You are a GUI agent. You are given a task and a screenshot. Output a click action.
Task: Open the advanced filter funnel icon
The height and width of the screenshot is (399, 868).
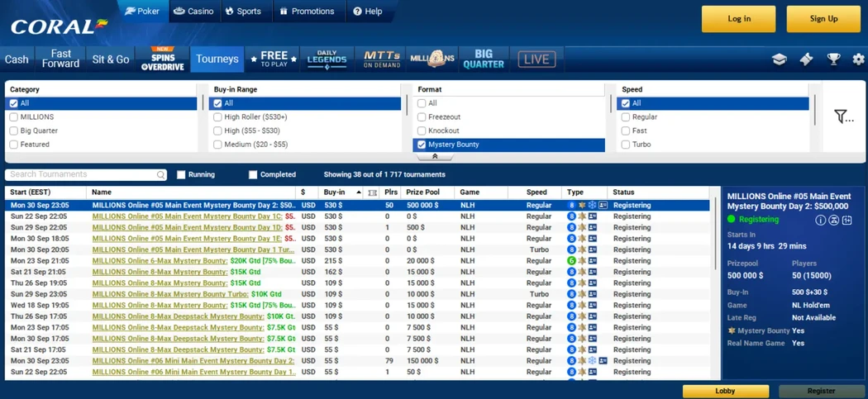tap(844, 116)
